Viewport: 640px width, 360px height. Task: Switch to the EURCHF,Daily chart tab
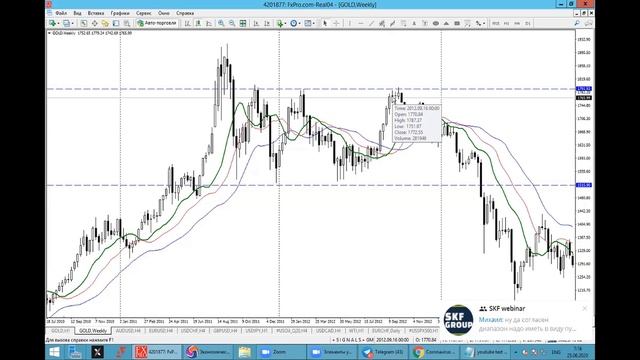click(x=386, y=331)
